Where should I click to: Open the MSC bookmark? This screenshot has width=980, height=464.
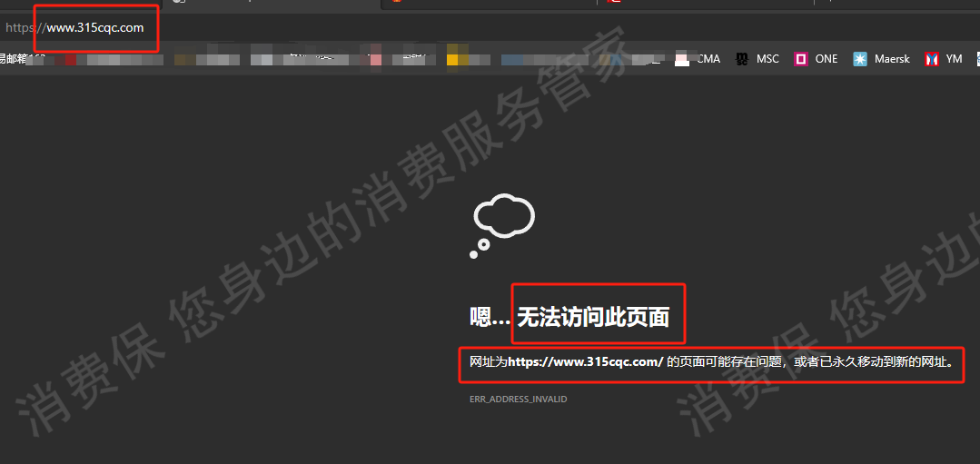[x=757, y=59]
